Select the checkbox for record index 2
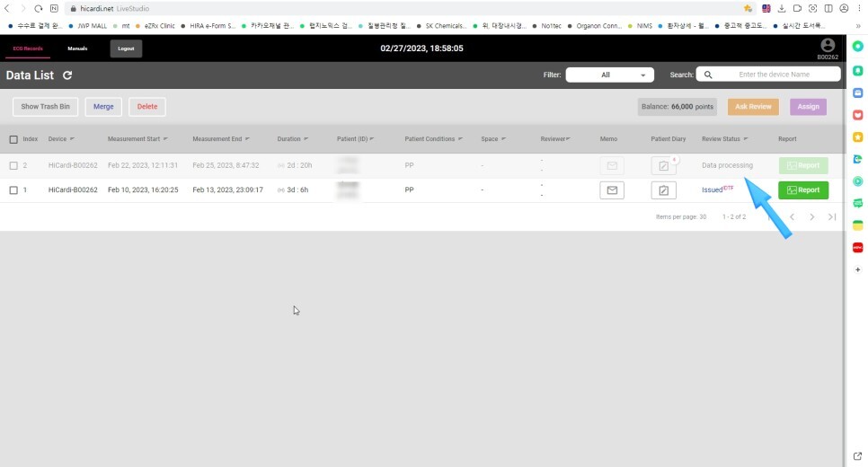Image resolution: width=868 pixels, height=467 pixels. (13, 165)
